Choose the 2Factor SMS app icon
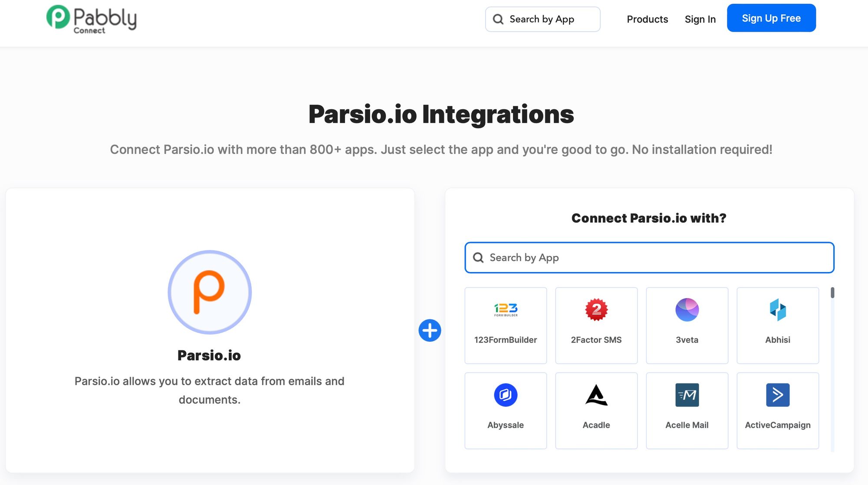The image size is (868, 485). point(596,310)
